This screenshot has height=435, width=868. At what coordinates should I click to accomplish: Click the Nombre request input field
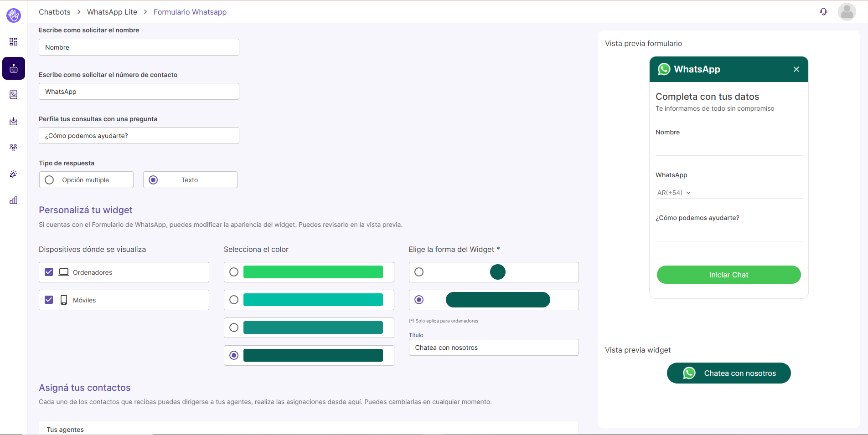[x=139, y=47]
